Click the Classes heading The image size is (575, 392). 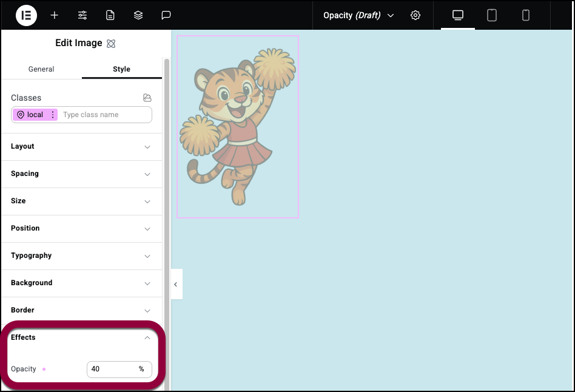coord(26,98)
